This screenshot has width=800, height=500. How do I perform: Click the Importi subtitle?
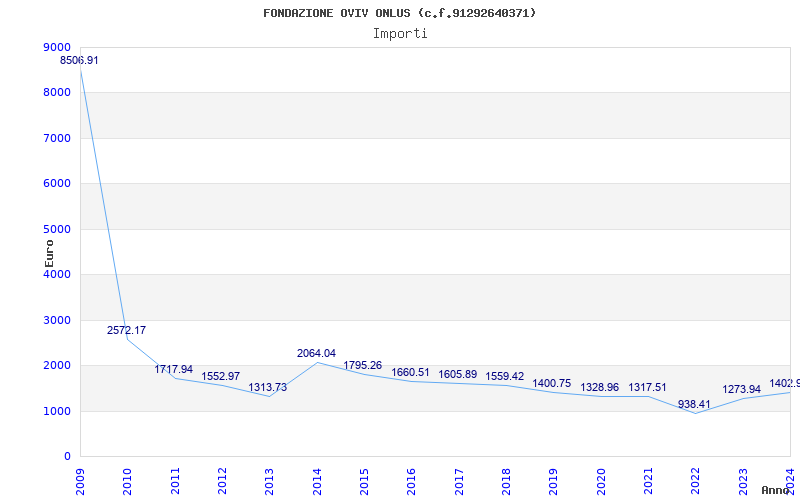click(x=400, y=33)
